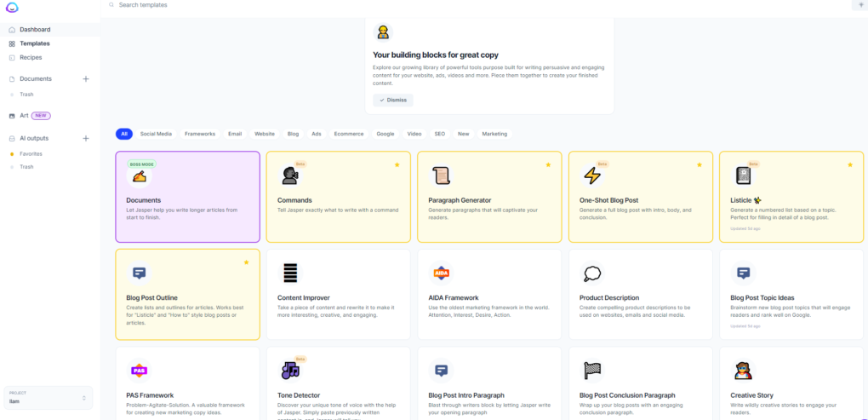Viewport: 868px width, 420px height.
Task: Open AI outputs in sidebar
Action: click(x=34, y=138)
